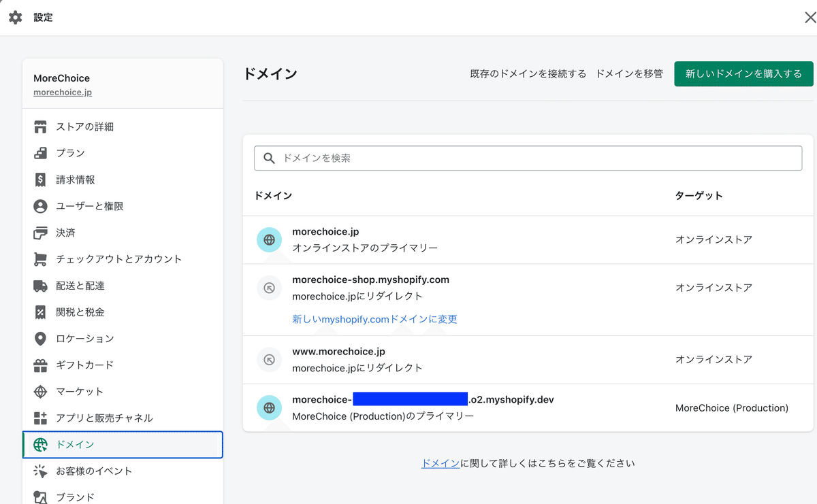Click the apps grid icon beside アプリと販売チャネル
Image resolution: width=817 pixels, height=504 pixels.
tap(40, 418)
